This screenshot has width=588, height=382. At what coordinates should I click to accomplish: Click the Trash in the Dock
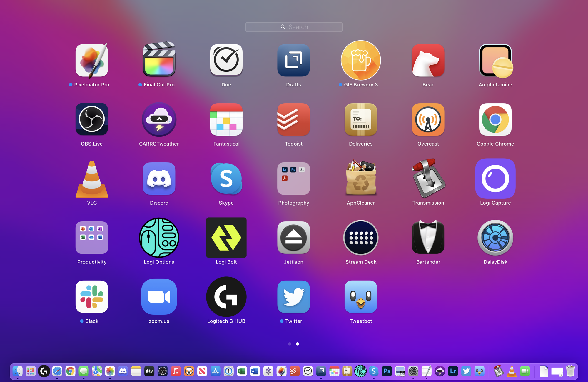(570, 371)
